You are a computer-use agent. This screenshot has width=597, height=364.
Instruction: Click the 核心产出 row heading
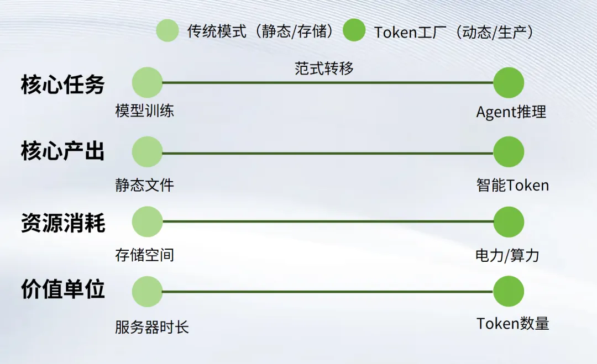pos(62,151)
